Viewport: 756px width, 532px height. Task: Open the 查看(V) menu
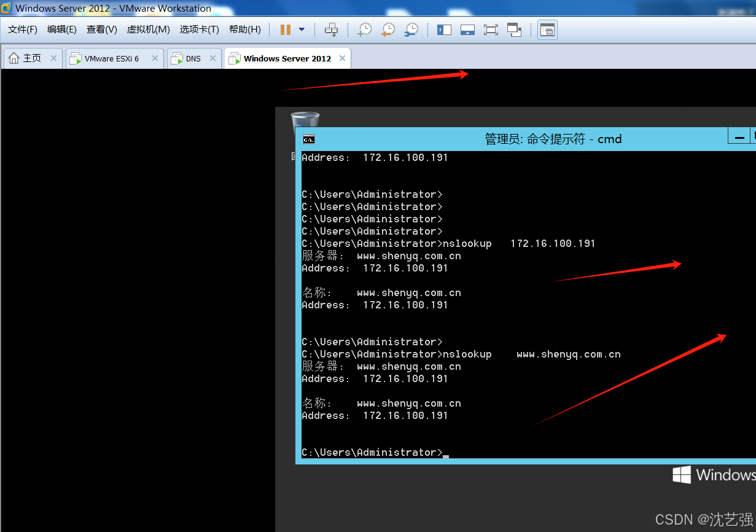pyautogui.click(x=102, y=29)
